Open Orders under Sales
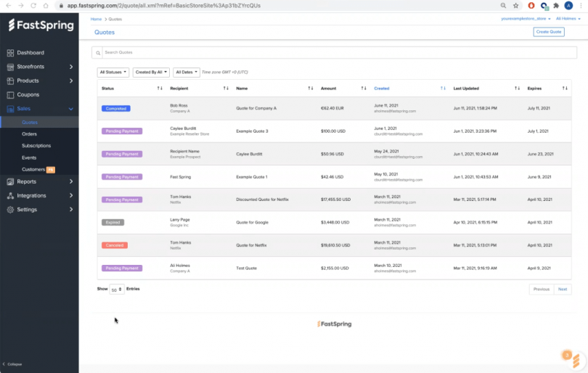The image size is (588, 373). pos(29,134)
